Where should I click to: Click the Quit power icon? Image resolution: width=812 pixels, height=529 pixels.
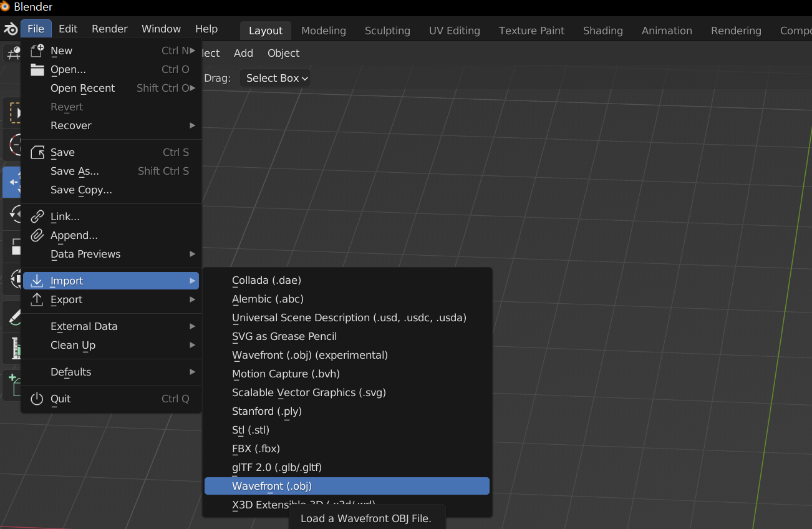[37, 399]
